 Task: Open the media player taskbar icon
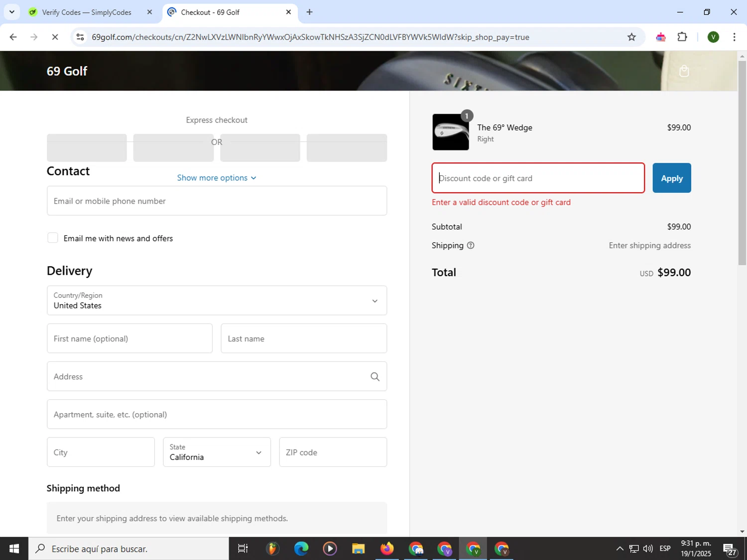point(329,549)
